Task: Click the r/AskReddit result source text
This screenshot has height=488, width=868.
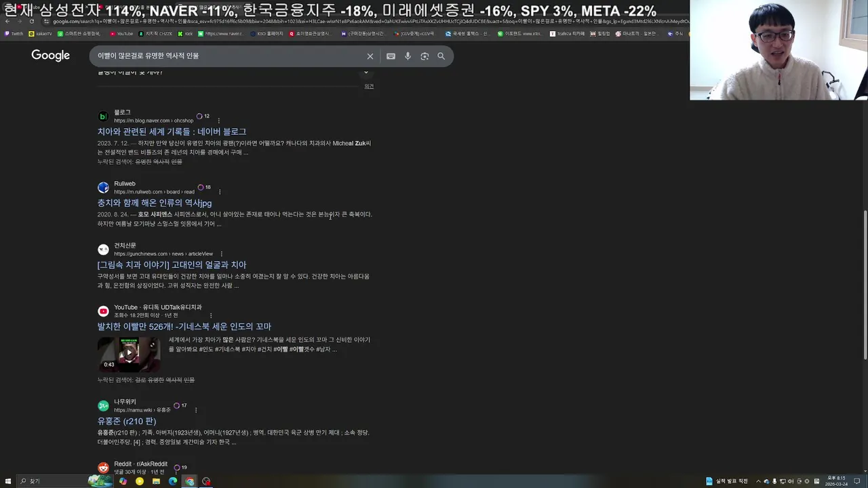Action: pyautogui.click(x=140, y=464)
